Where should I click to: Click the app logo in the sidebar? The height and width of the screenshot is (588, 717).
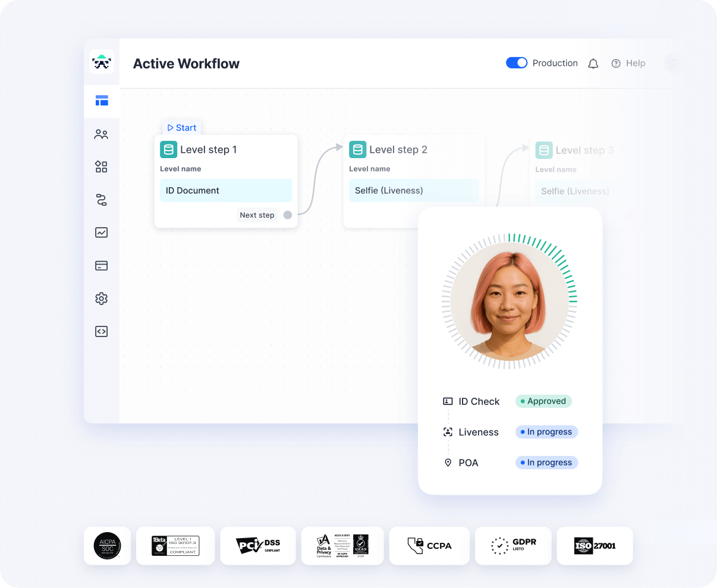102,62
